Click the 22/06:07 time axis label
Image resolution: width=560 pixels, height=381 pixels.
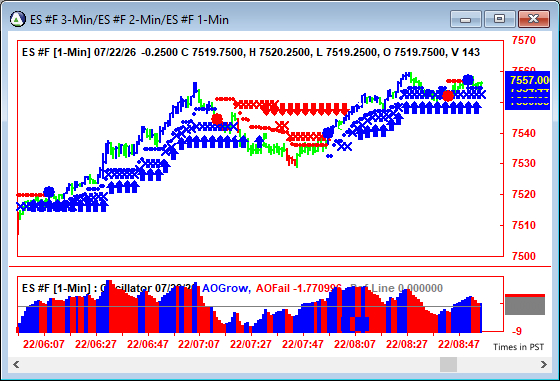[44, 344]
